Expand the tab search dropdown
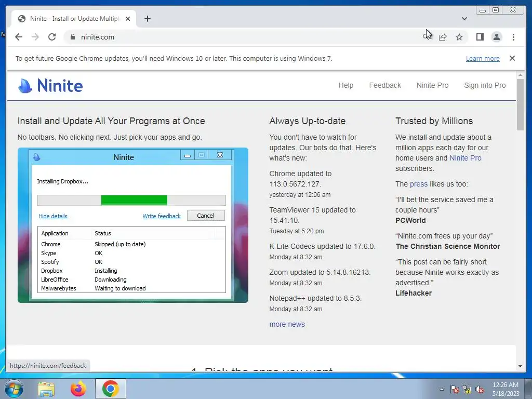Screen dimensions: 532x399 464,19
